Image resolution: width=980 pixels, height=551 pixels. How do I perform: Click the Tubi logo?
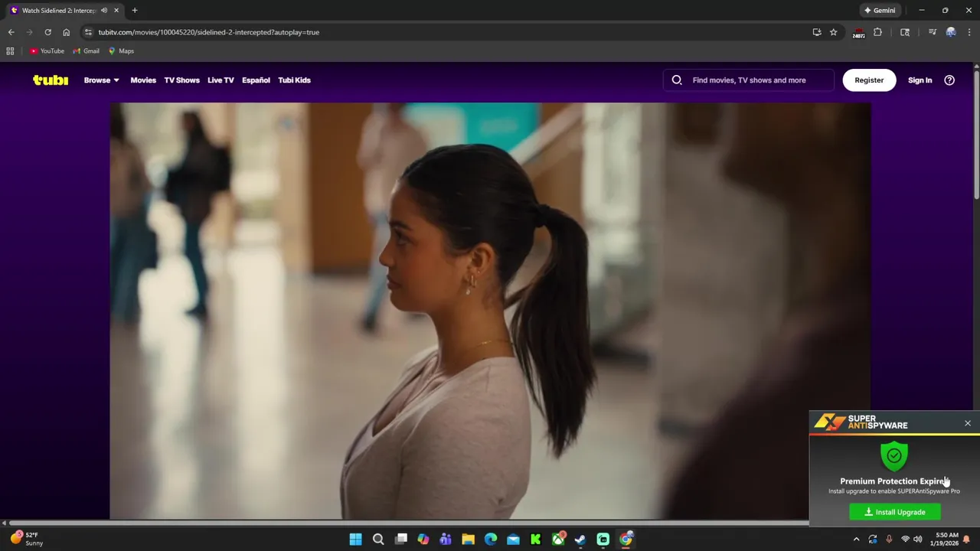51,80
